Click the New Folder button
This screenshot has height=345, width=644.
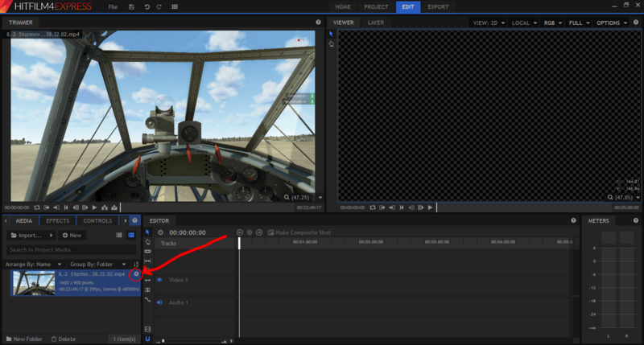click(x=24, y=339)
